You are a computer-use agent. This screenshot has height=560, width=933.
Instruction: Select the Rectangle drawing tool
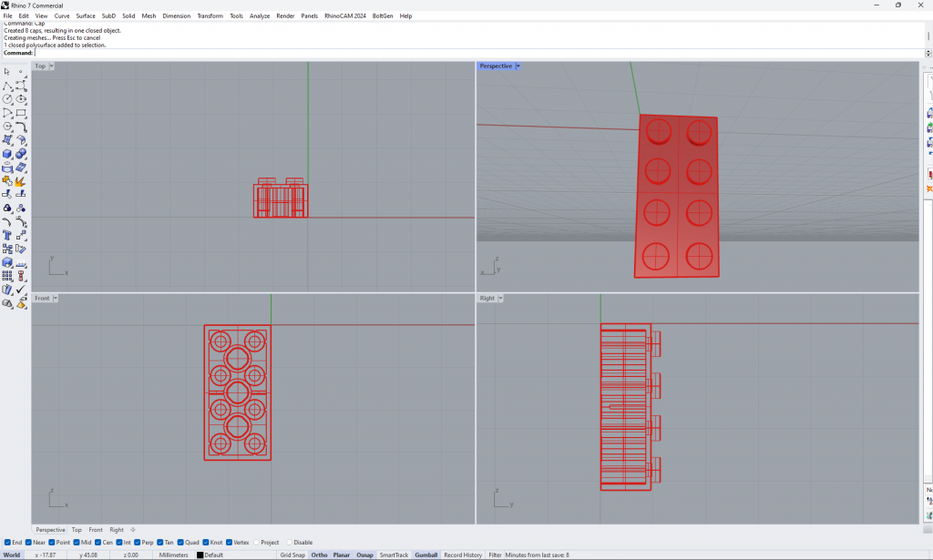point(21,113)
